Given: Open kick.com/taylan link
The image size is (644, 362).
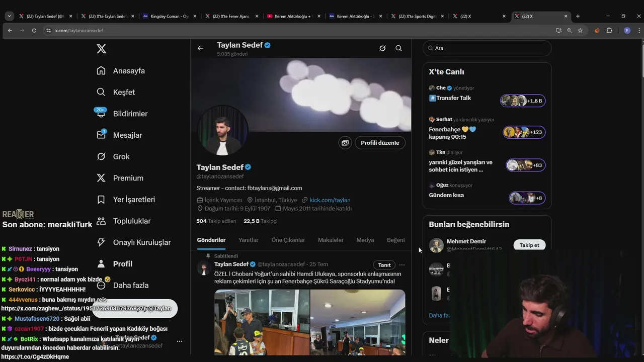Looking at the screenshot, I should pos(330,200).
